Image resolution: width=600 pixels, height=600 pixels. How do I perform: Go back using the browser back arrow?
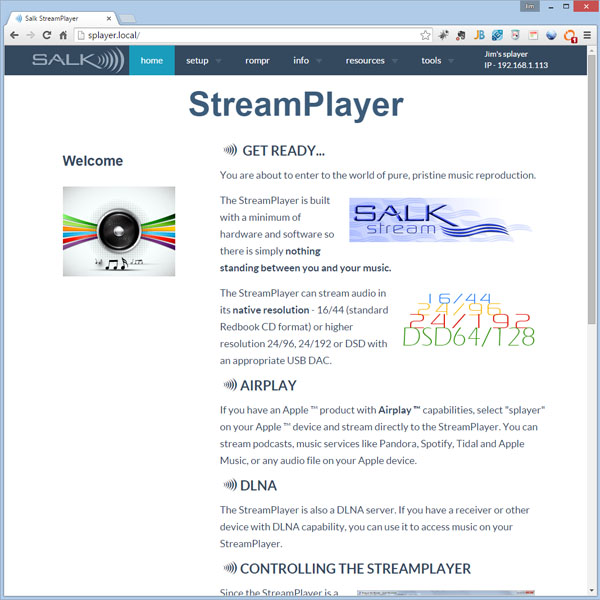pyautogui.click(x=14, y=35)
